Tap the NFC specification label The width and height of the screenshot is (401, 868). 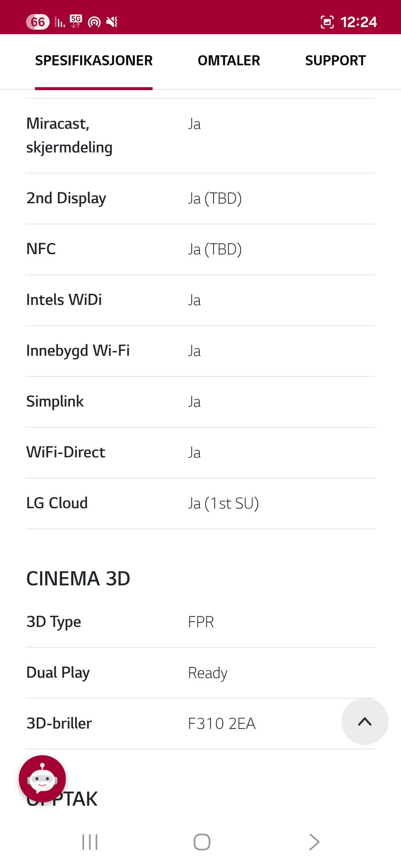pyautogui.click(x=41, y=249)
